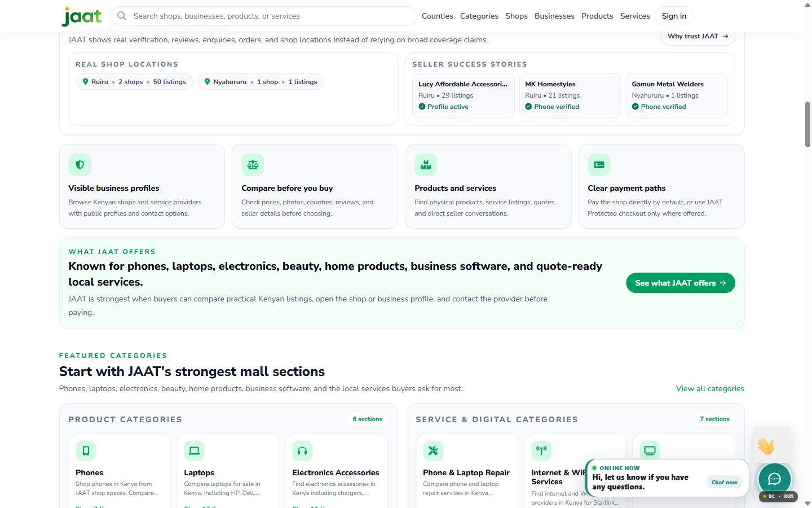Focus the search shops and products field
The image size is (812, 508).
264,16
